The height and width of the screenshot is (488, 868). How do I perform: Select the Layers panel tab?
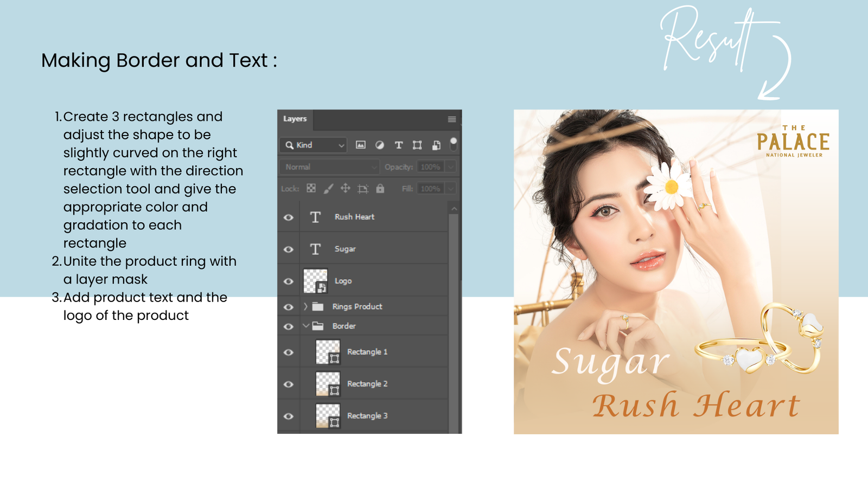coord(295,119)
